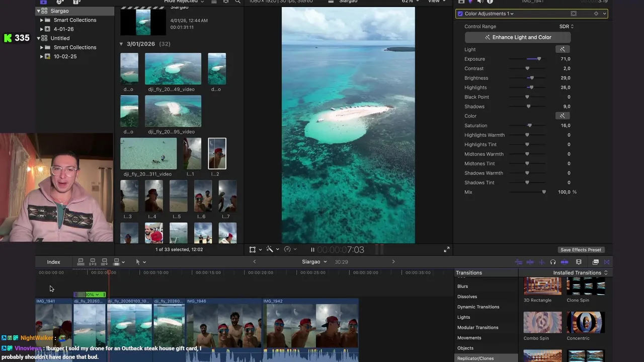Open the Siargao project dropdown in timeline

point(314,261)
